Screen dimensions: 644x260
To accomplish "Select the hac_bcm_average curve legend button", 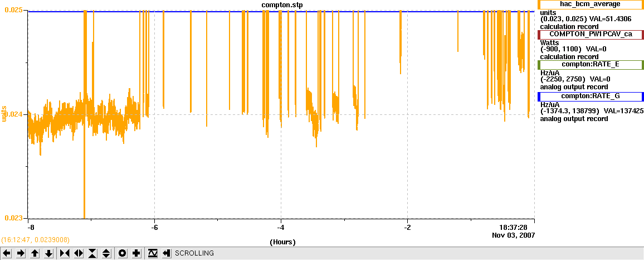I will tap(590, 4).
